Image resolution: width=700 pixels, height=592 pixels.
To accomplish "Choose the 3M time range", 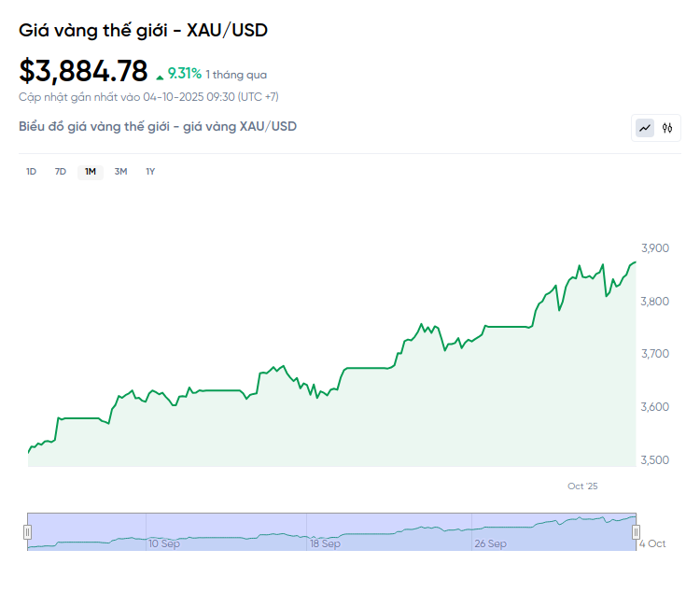I will point(120,172).
